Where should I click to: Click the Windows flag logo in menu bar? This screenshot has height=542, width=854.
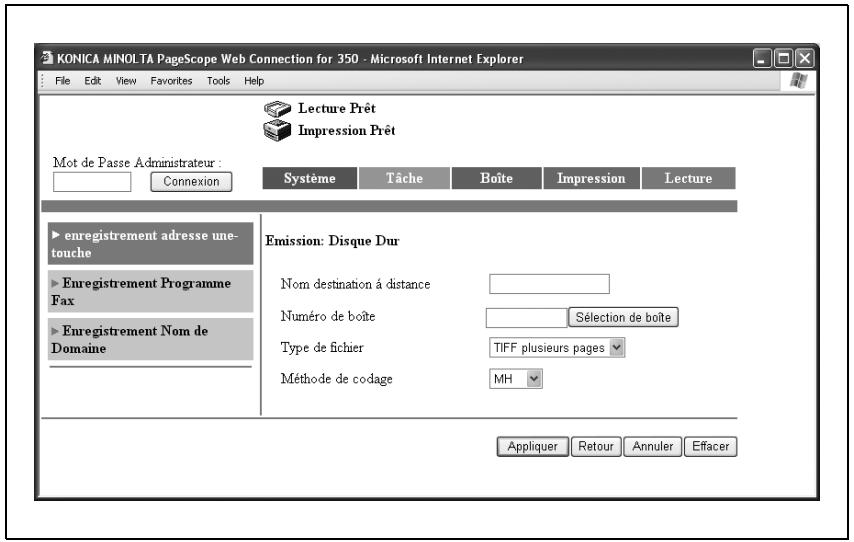(798, 81)
